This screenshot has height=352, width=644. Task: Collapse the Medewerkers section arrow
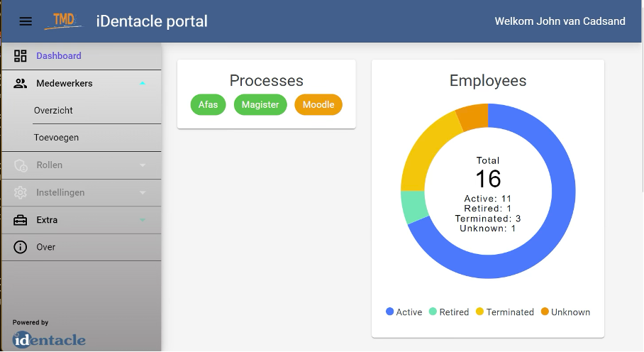click(x=143, y=83)
